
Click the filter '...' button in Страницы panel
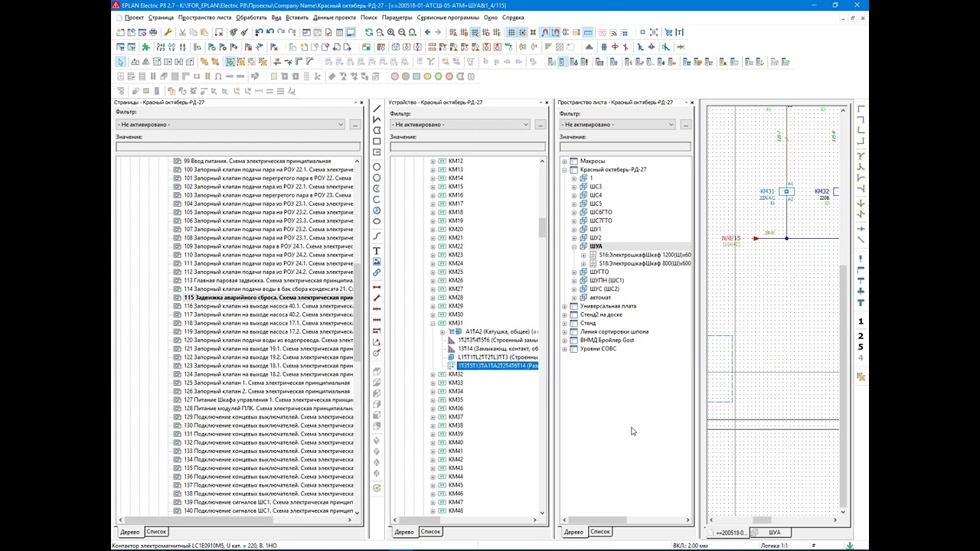pos(354,125)
